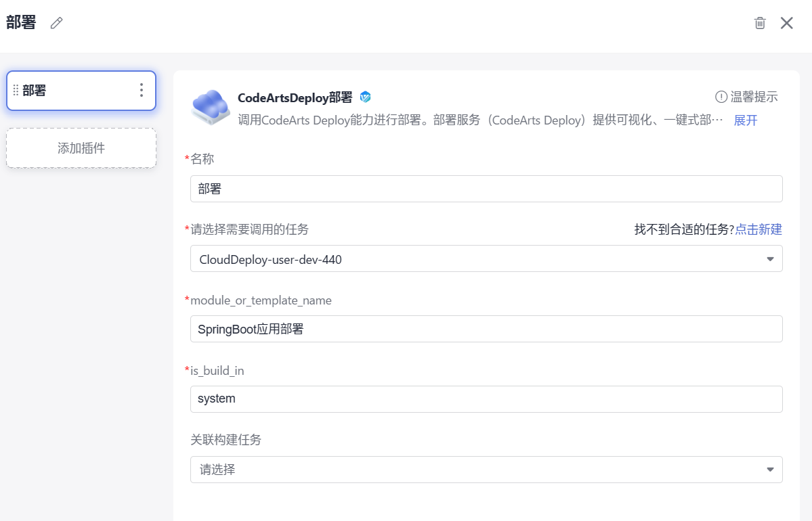Click the arrow of the 关联构建任务 dropdown
The width and height of the screenshot is (812, 521).
tap(770, 470)
